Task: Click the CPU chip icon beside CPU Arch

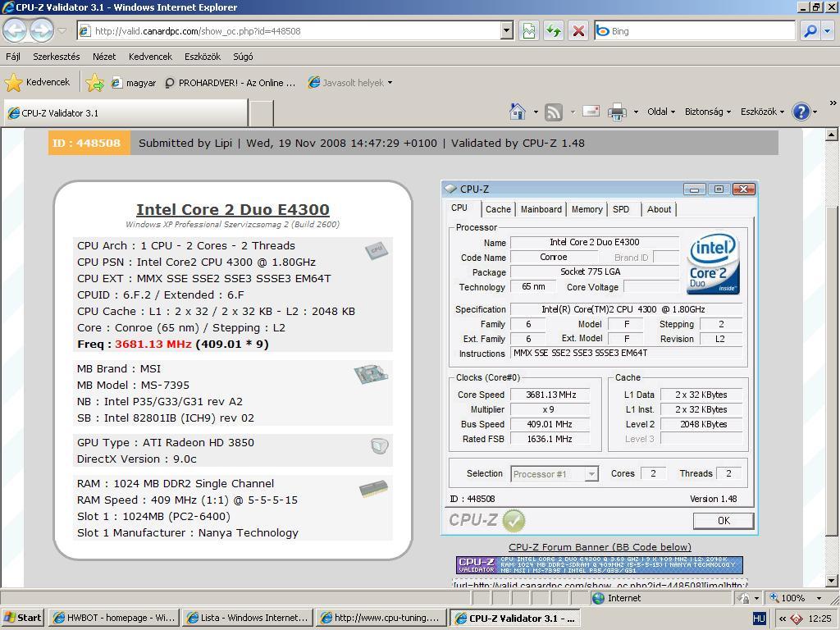Action: click(377, 250)
